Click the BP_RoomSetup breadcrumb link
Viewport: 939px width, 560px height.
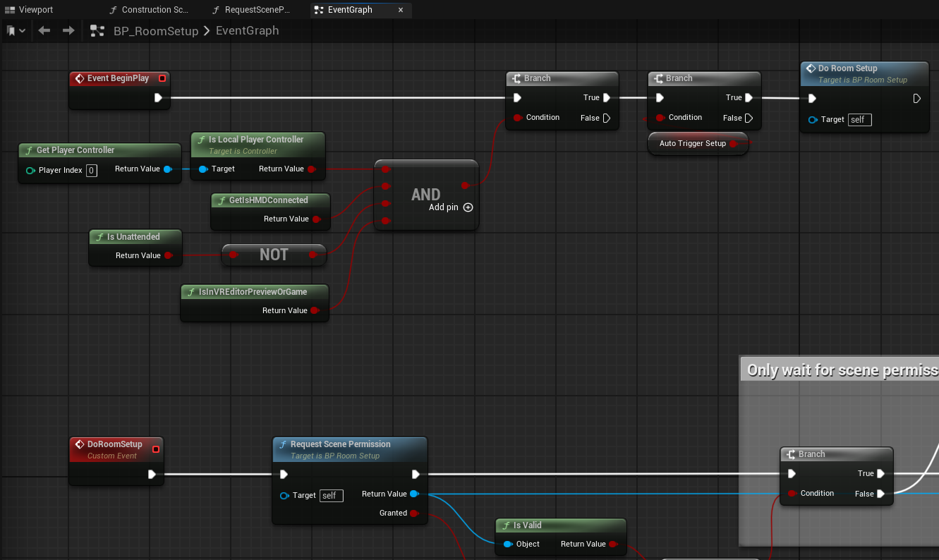[155, 30]
